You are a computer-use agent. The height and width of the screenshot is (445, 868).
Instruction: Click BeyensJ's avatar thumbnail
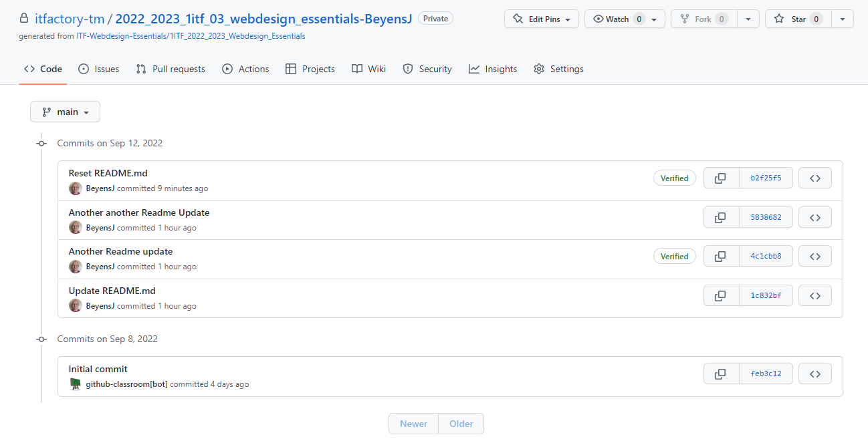(75, 188)
